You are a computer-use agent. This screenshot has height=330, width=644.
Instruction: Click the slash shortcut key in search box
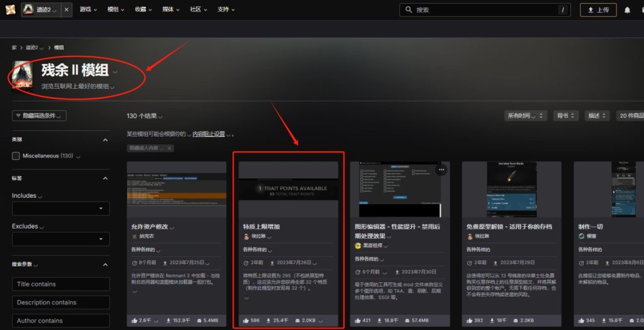click(563, 10)
